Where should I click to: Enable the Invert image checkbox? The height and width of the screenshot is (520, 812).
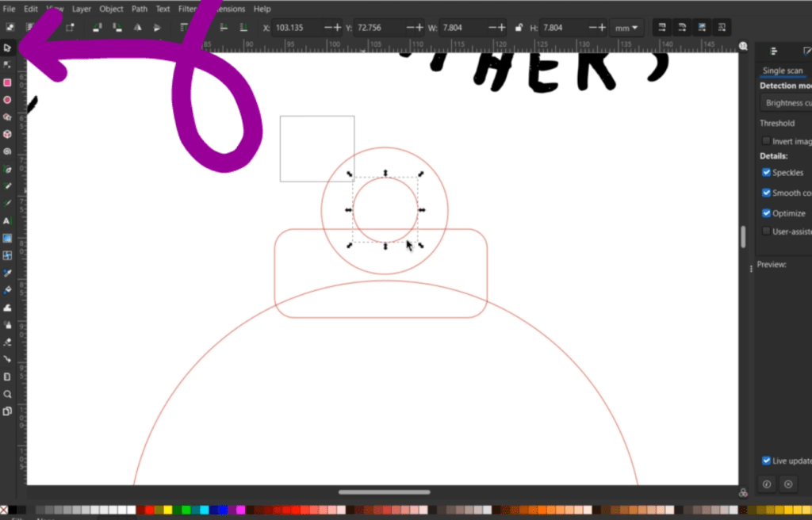766,141
